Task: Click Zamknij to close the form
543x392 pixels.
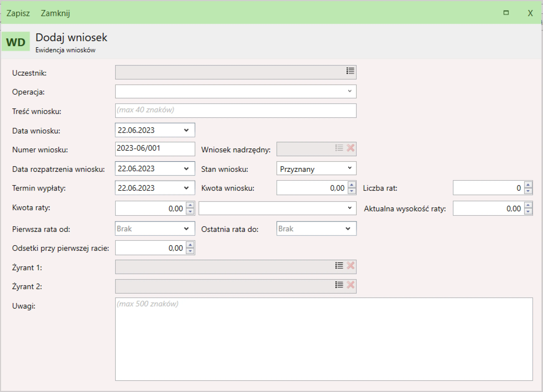Action: 55,13
